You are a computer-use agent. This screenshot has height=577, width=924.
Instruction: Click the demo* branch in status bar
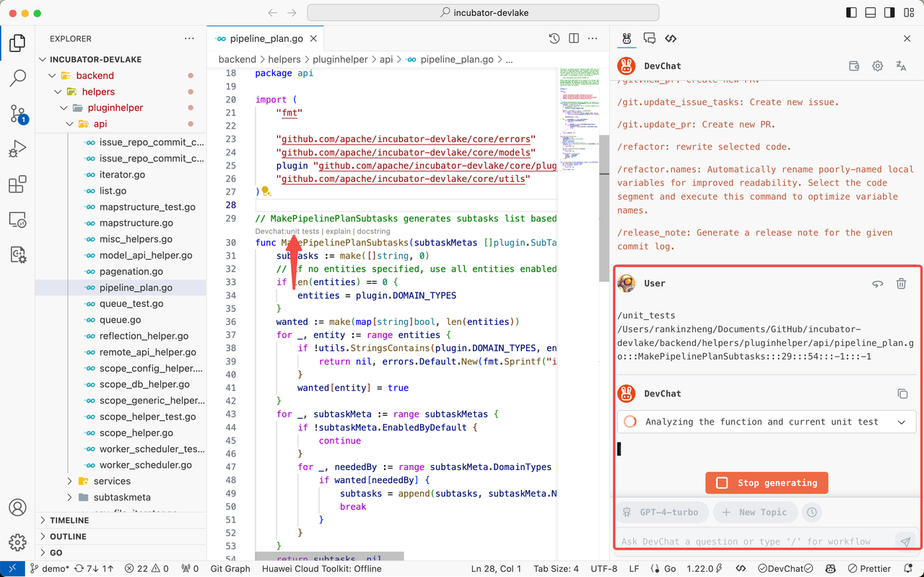[x=50, y=568]
